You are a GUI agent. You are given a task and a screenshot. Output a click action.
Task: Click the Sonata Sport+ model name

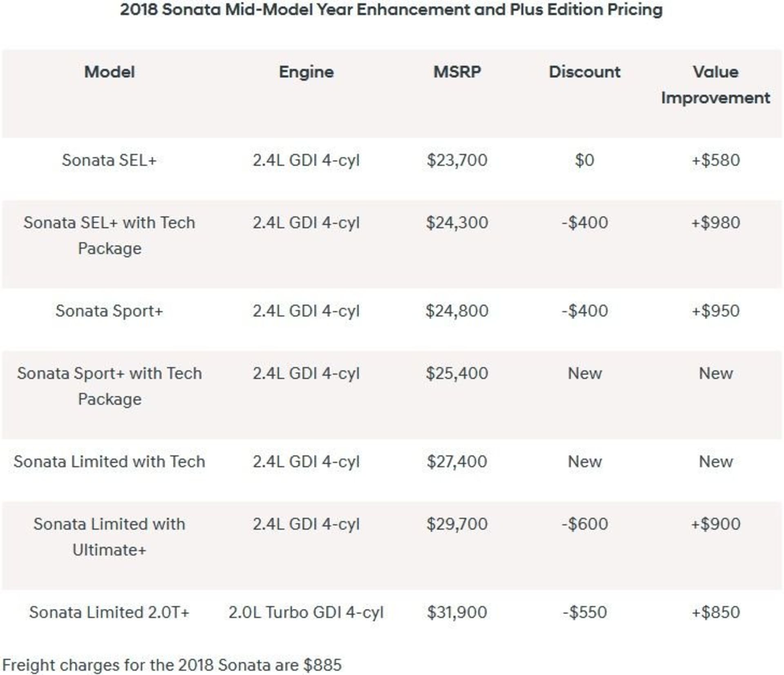point(109,311)
